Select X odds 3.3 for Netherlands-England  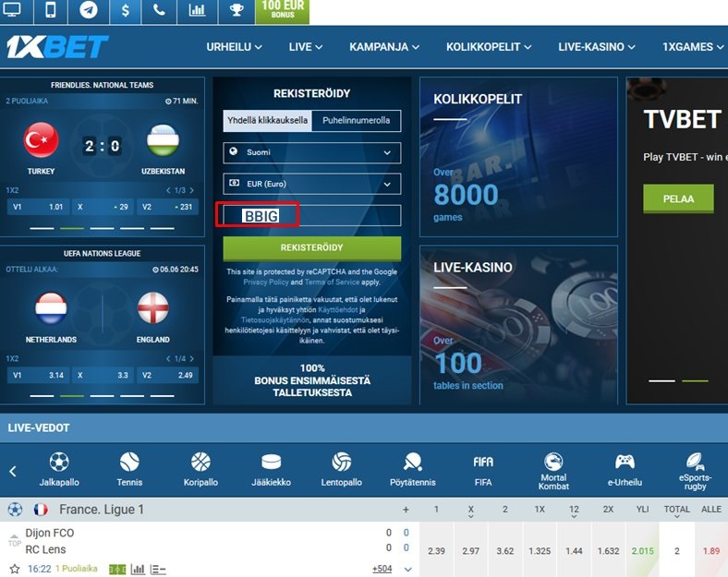[103, 375]
